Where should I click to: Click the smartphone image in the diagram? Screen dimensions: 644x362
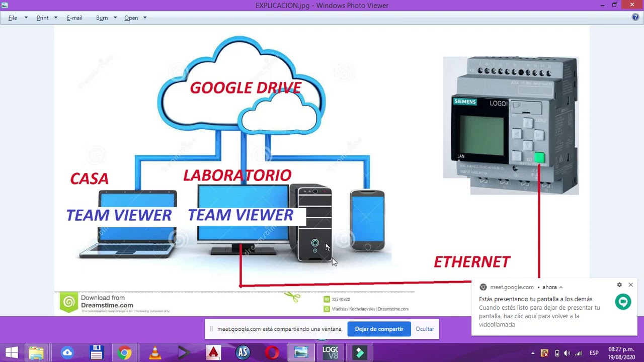click(367, 220)
